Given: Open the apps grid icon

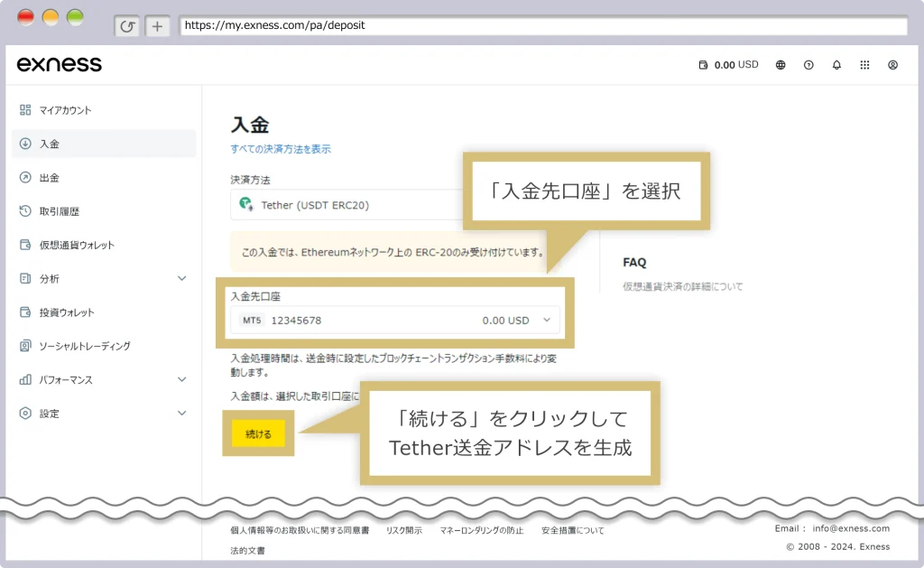Looking at the screenshot, I should coord(864,65).
